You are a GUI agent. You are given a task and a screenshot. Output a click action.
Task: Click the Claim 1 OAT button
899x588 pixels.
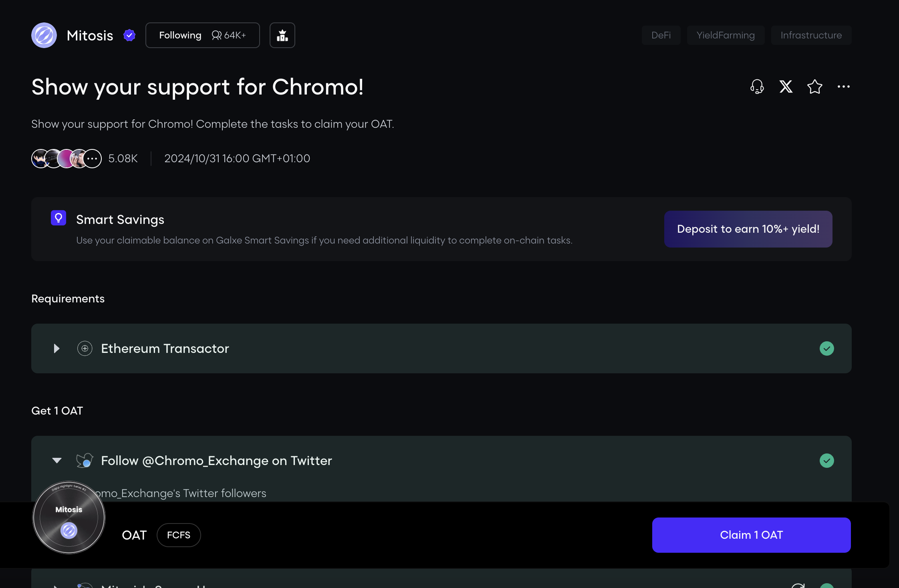pos(751,535)
